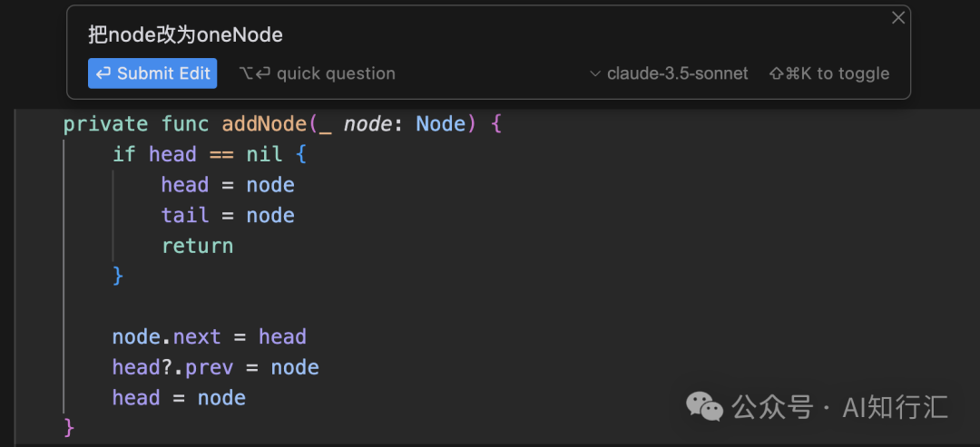980x447 pixels.
Task: Click the "Node" type in the function signature
Action: coord(440,124)
